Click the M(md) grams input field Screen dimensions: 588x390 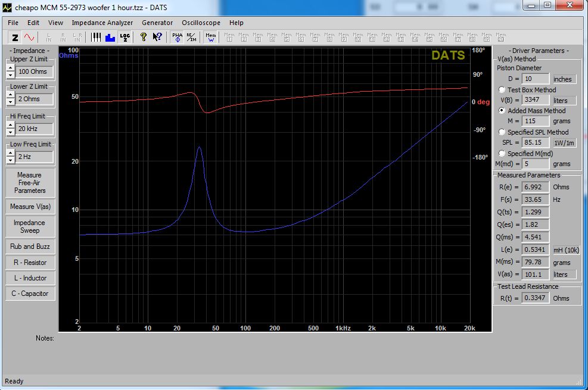click(536, 164)
